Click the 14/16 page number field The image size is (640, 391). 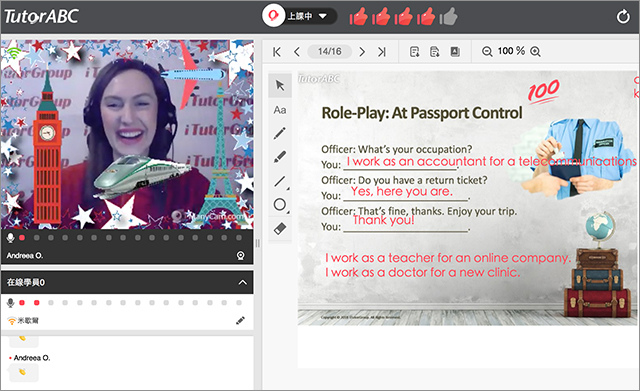tap(329, 51)
